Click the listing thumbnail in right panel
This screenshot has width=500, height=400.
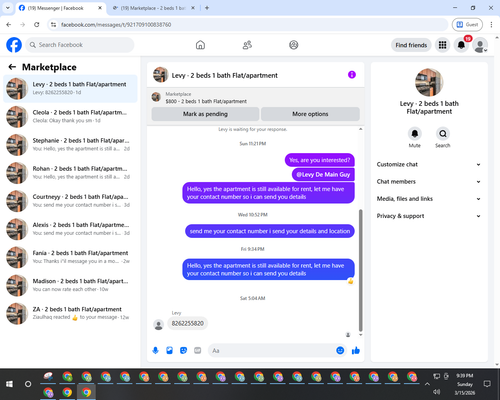429,82
